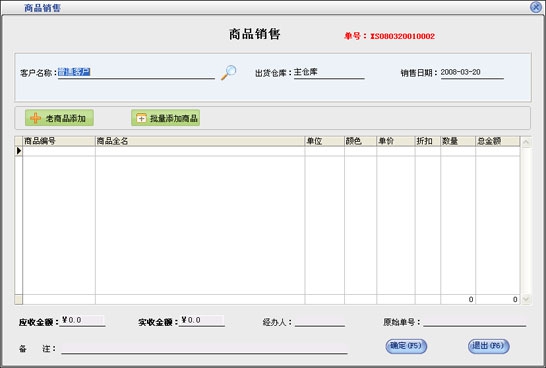Click the 商品全名 column header

tap(200, 141)
